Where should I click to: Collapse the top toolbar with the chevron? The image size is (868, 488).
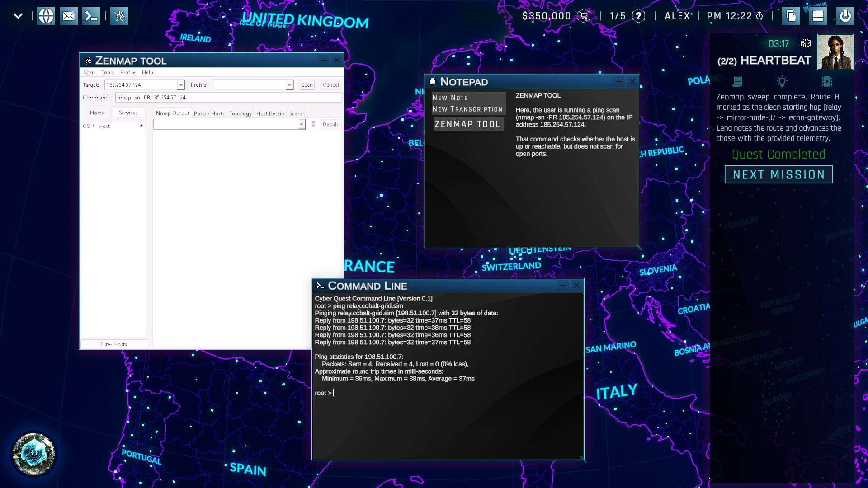point(17,15)
